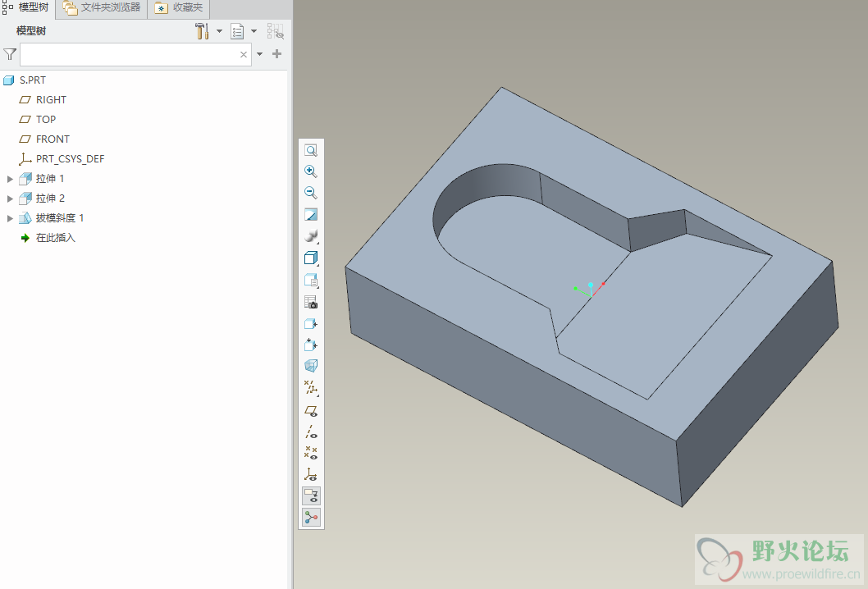Image resolution: width=868 pixels, height=589 pixels.
Task: Open dropdown arrow beside settings hammer icon
Action: pyautogui.click(x=219, y=31)
